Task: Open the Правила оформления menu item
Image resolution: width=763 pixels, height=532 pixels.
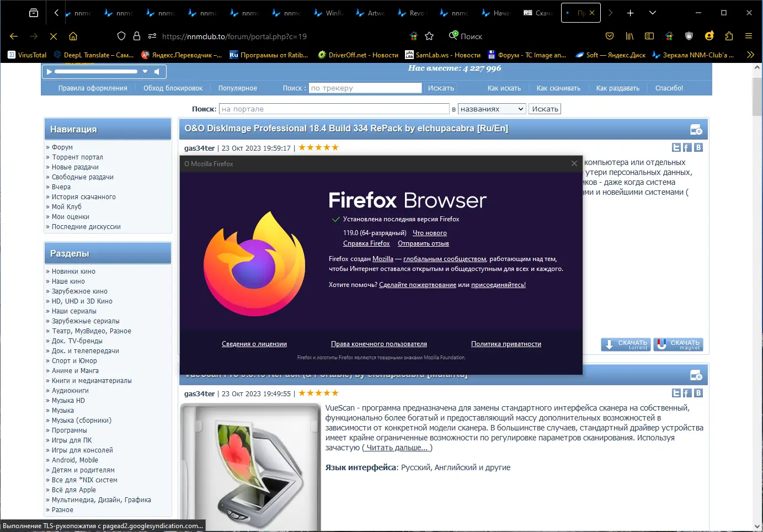Action: (93, 88)
